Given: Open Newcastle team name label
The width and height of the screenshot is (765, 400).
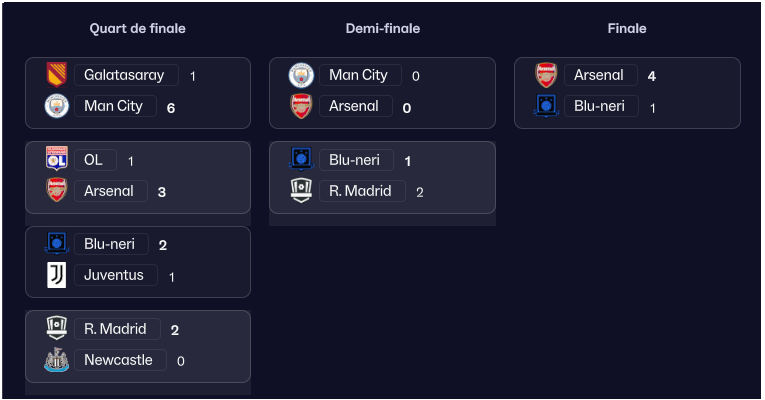Looking at the screenshot, I should pyautogui.click(x=118, y=360).
